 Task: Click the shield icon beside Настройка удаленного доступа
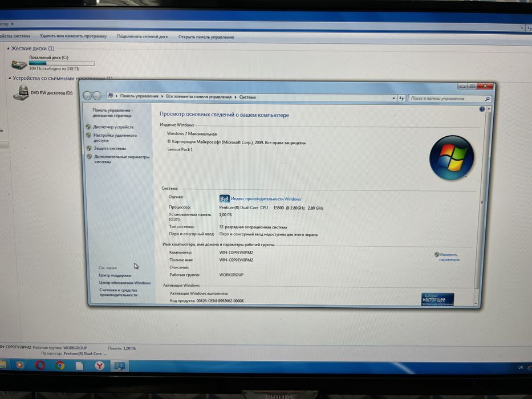pyautogui.click(x=88, y=135)
